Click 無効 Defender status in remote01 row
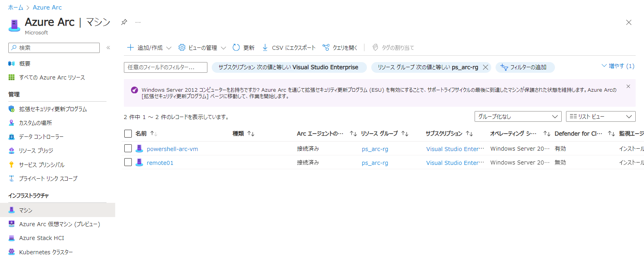Viewport: 644px width, 257px height. click(560, 163)
